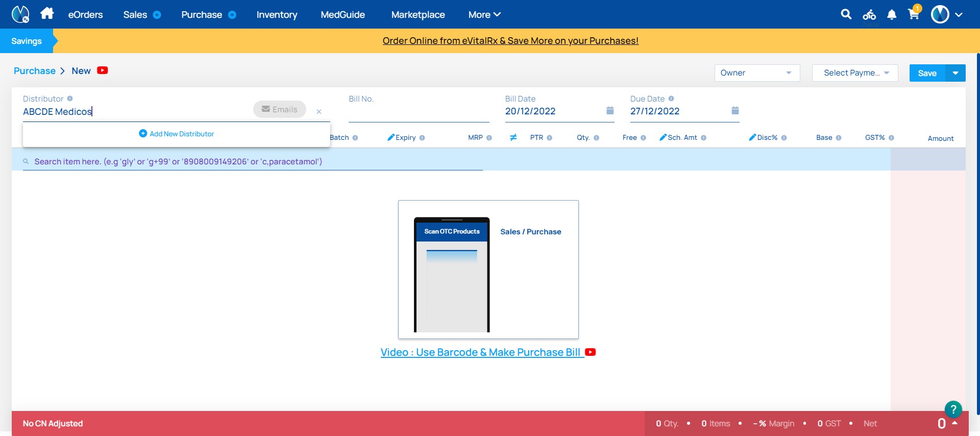The width and height of the screenshot is (980, 436).
Task: Open the help question mark bubble
Action: [953, 409]
